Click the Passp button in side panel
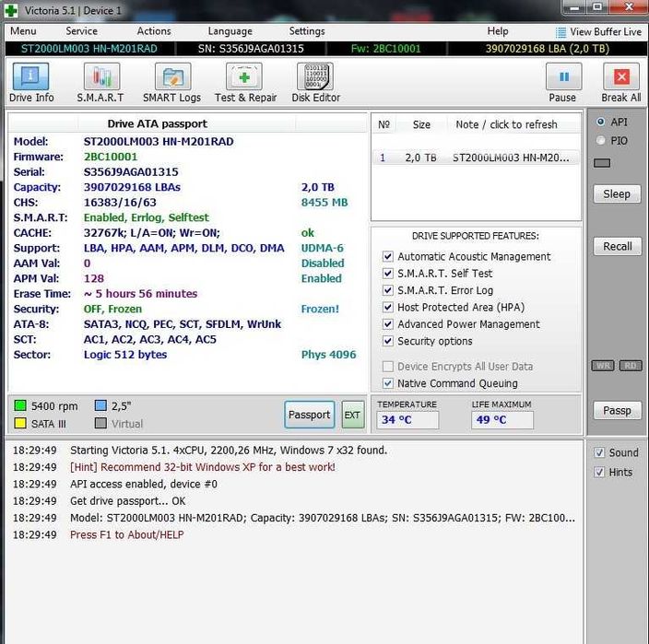This screenshot has height=644, width=649. point(617,410)
